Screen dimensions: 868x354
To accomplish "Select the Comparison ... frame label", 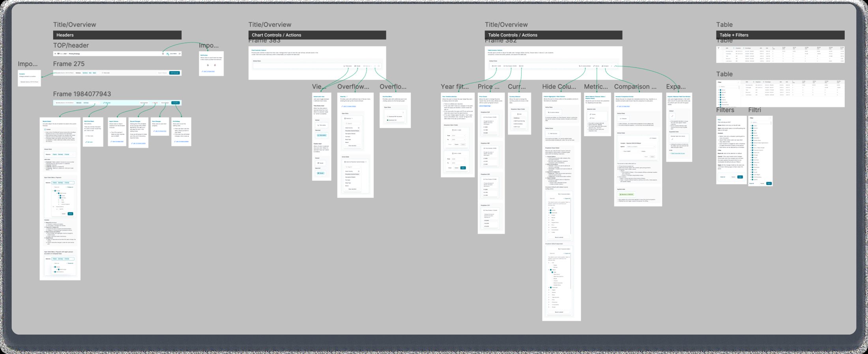I will [x=635, y=86].
